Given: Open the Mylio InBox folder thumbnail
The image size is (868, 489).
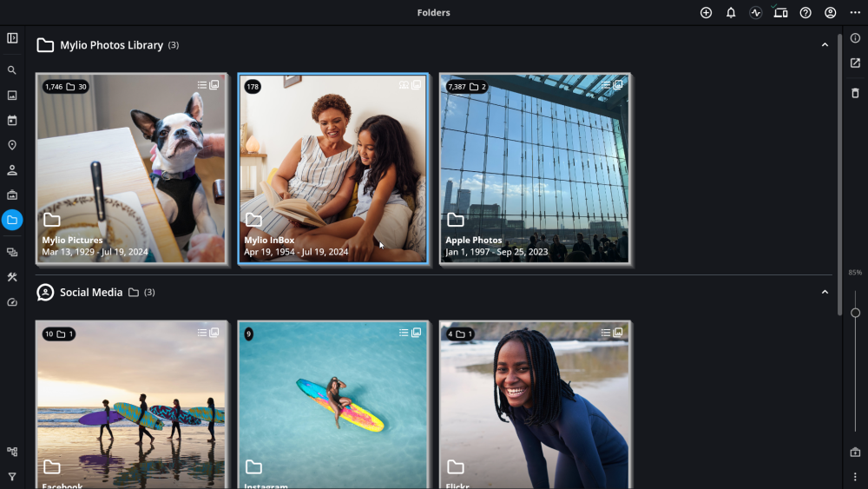Looking at the screenshot, I should (333, 169).
